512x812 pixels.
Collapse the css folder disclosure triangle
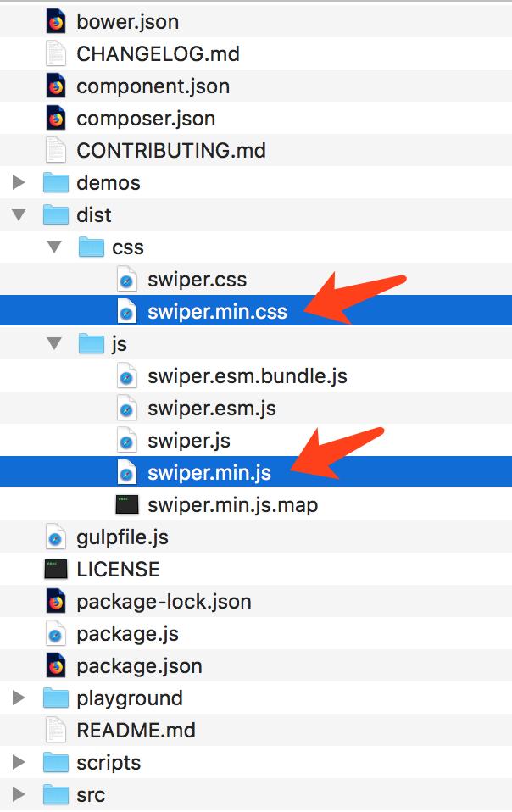pos(54,247)
